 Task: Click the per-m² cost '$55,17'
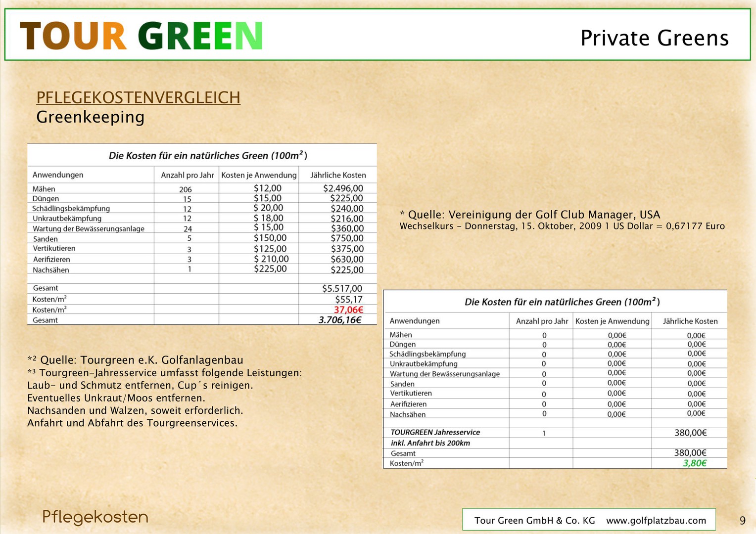349,300
